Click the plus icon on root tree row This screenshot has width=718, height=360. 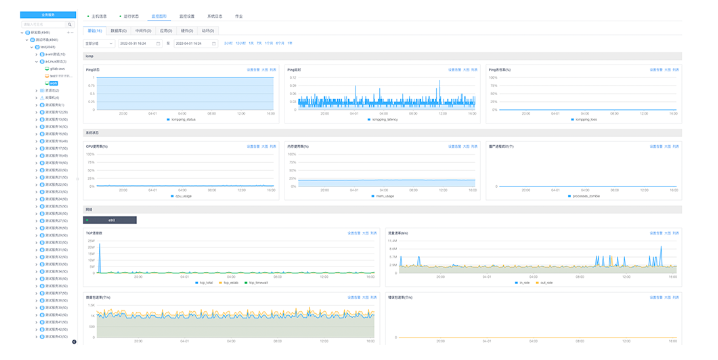[x=69, y=33]
